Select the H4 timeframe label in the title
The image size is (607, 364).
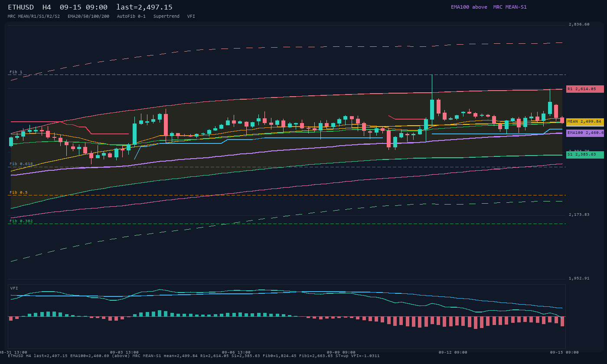[47, 7]
